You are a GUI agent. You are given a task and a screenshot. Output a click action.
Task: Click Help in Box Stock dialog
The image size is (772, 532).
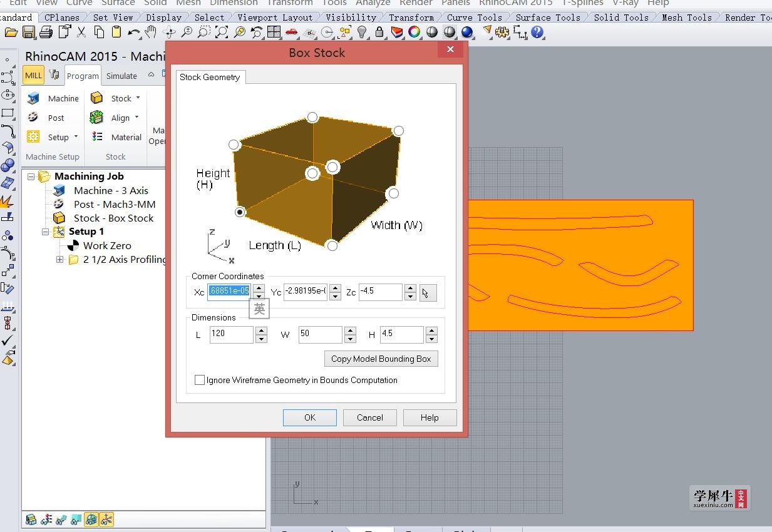430,417
